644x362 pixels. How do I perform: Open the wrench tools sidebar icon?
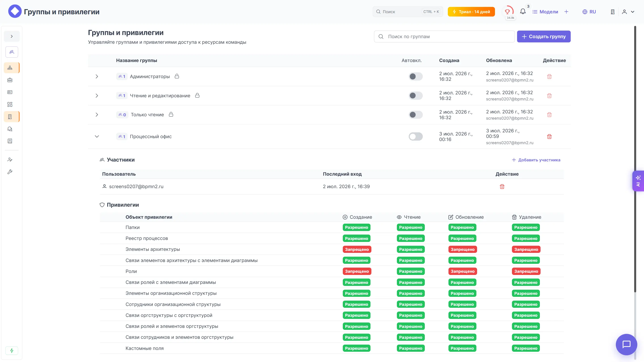click(x=10, y=172)
